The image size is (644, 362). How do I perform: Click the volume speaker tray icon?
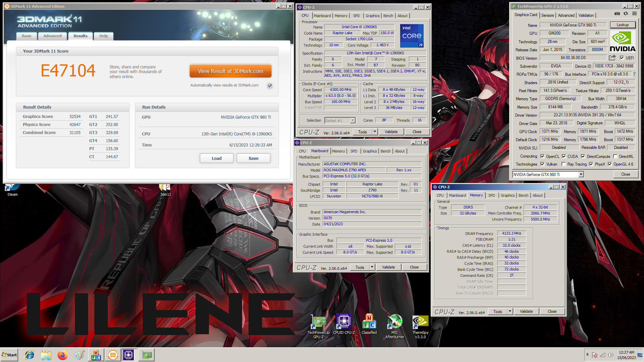click(x=610, y=355)
